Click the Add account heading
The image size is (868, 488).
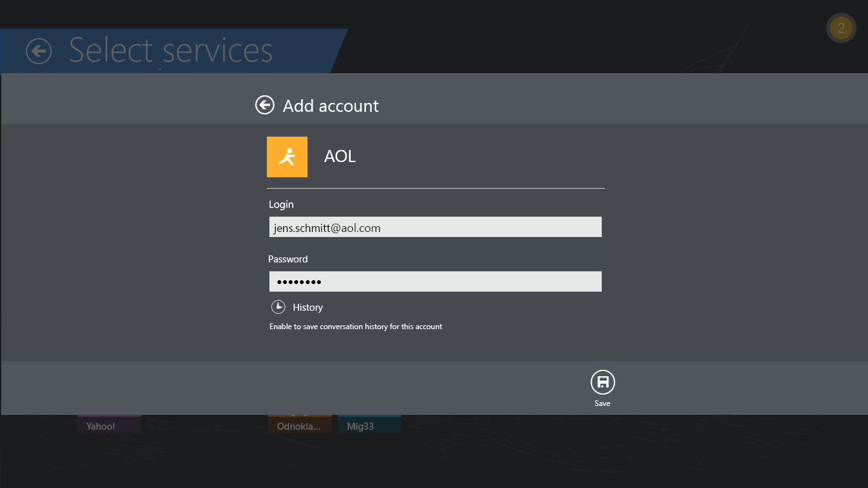(x=330, y=105)
